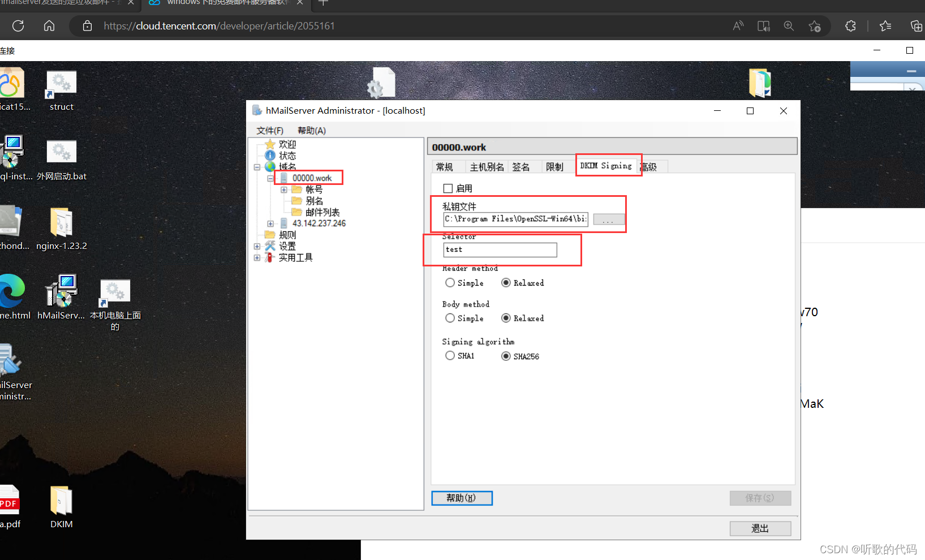Collapse the 00000.work domain node

tap(270, 178)
